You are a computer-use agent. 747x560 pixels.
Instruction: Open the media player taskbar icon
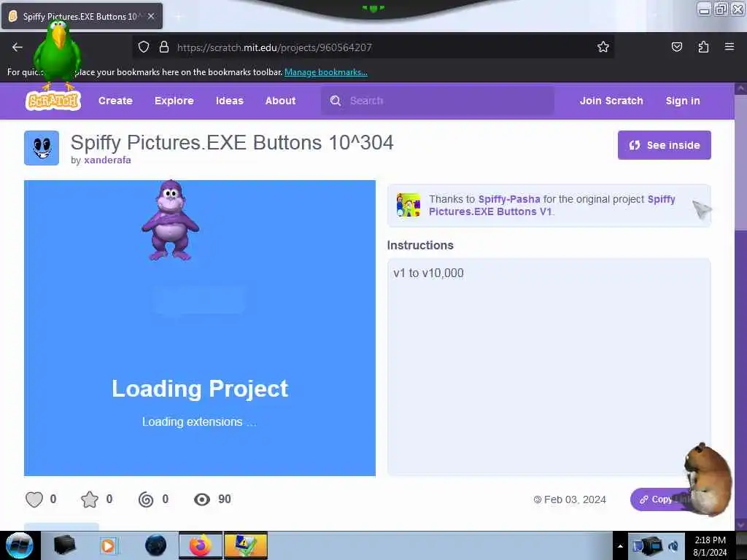click(108, 545)
